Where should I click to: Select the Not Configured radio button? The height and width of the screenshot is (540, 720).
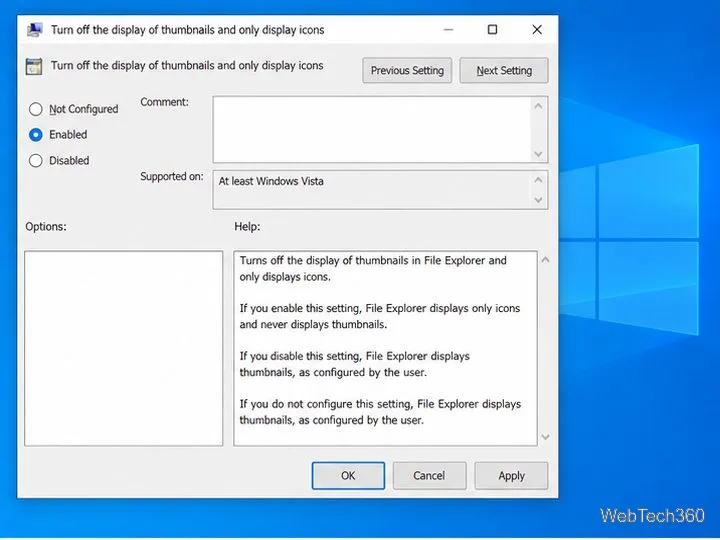click(x=36, y=109)
